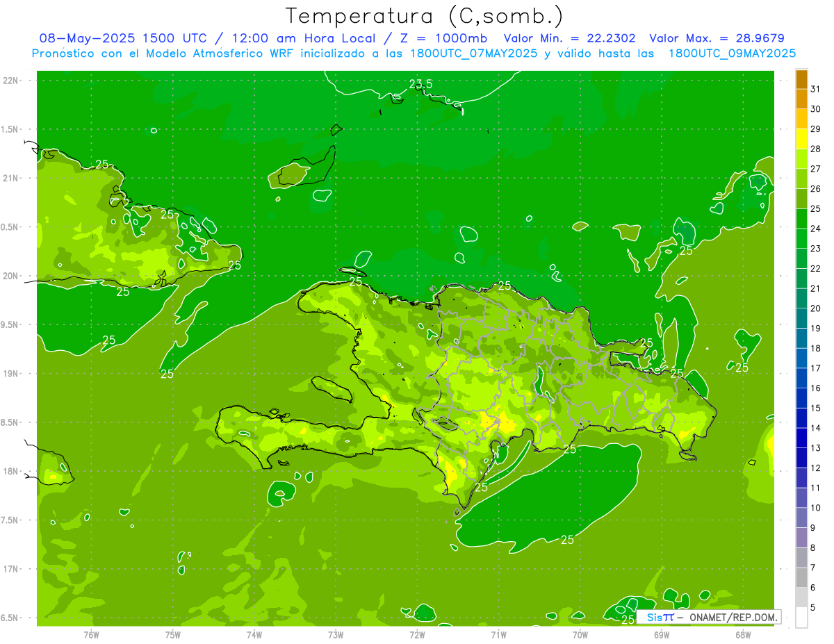Click the white legend swatch below 5
Viewport: 834px width, 644px height.
801,618
